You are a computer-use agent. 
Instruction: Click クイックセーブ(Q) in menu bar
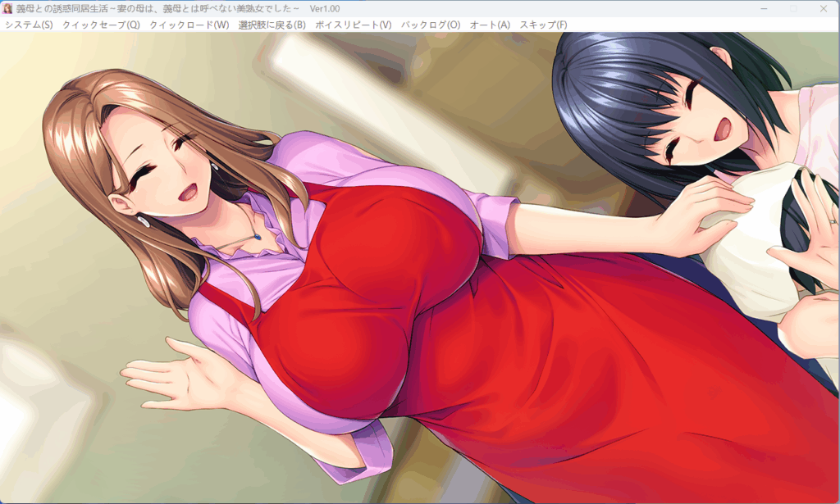101,25
